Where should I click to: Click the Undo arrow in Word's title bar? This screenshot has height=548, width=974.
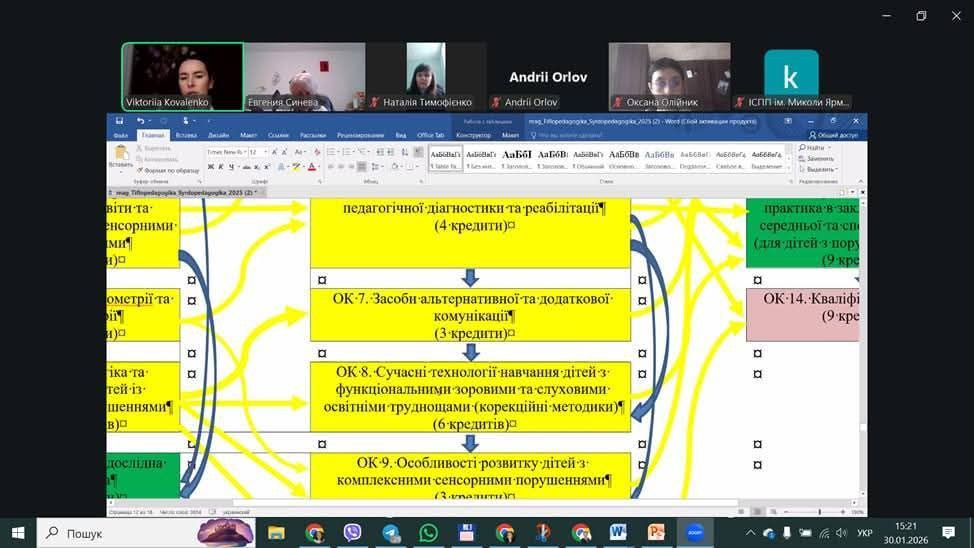[139, 121]
